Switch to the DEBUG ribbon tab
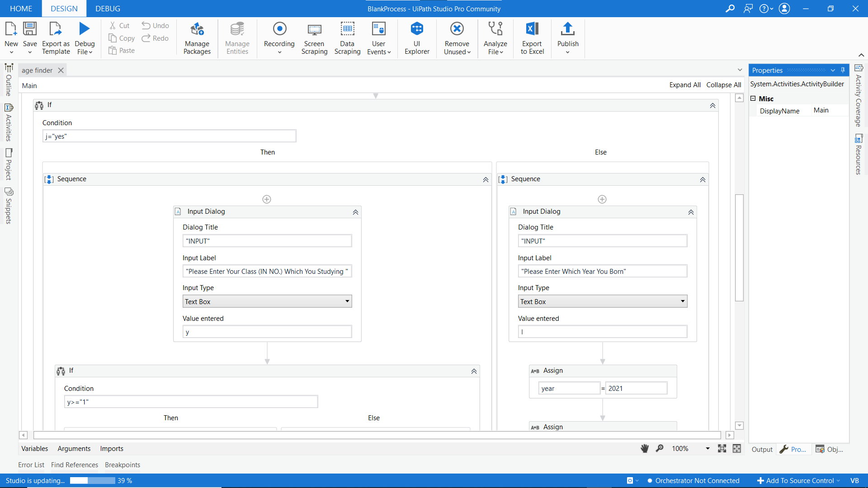The height and width of the screenshot is (488, 868). tap(108, 9)
